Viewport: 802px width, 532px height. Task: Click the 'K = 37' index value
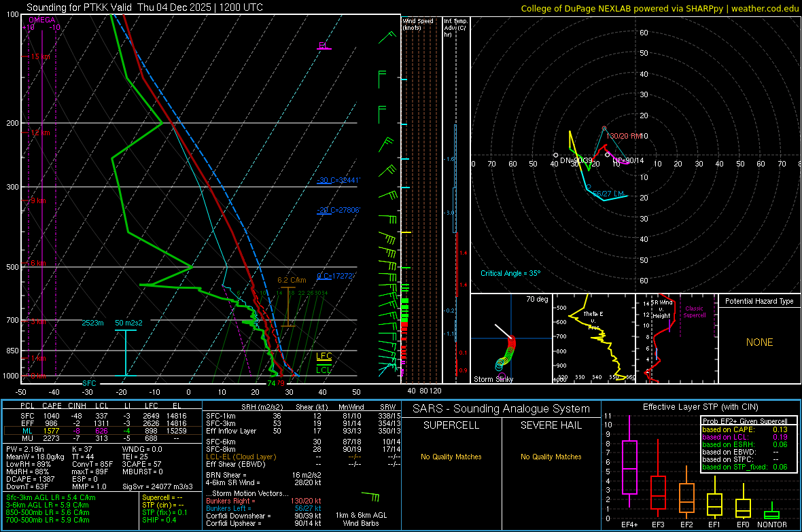(x=82, y=449)
